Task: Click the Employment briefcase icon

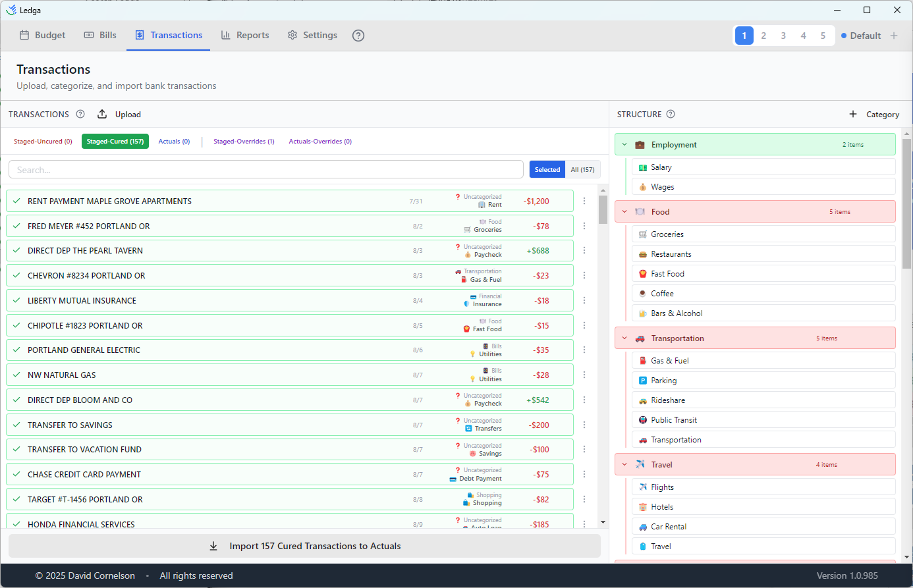Action: point(640,145)
